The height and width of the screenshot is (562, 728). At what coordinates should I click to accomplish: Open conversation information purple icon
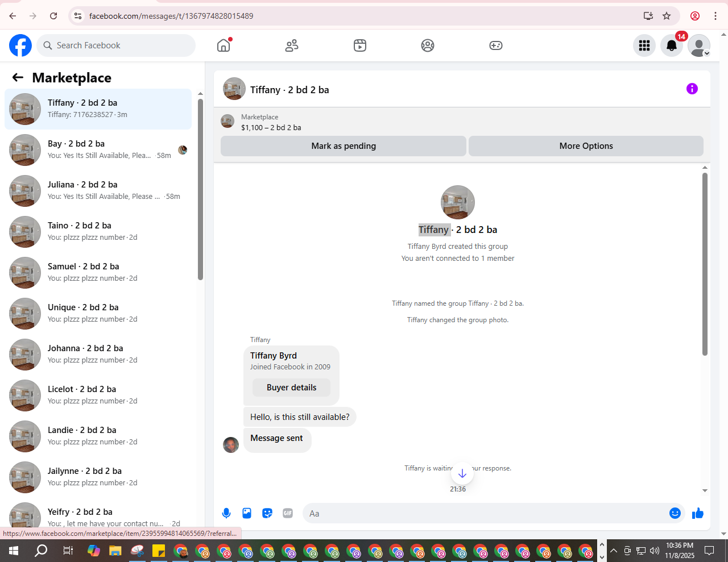click(692, 89)
